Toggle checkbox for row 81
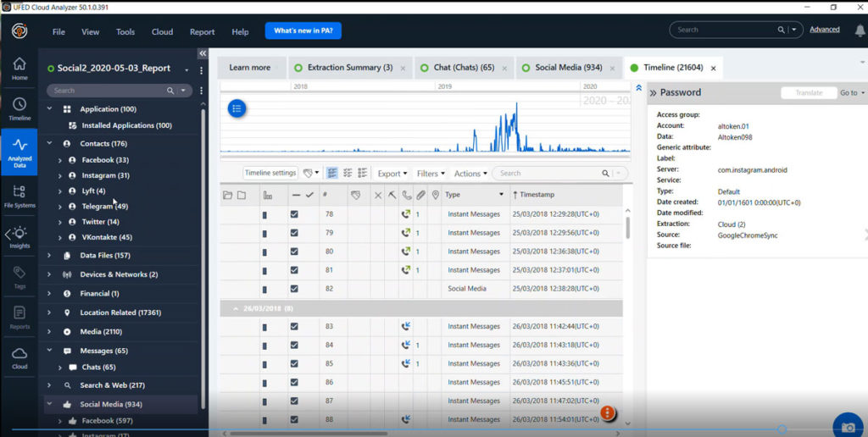 tap(294, 270)
